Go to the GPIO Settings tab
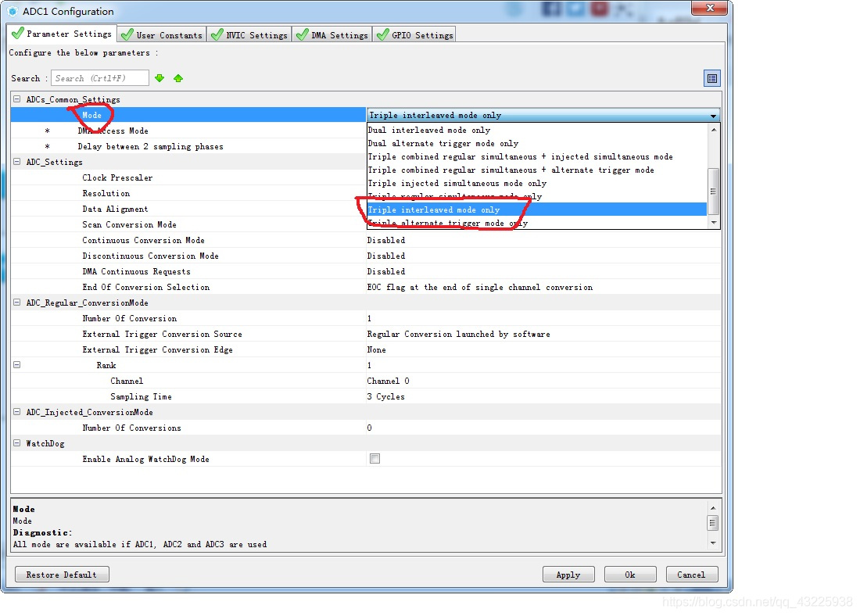The image size is (860, 616). [414, 34]
